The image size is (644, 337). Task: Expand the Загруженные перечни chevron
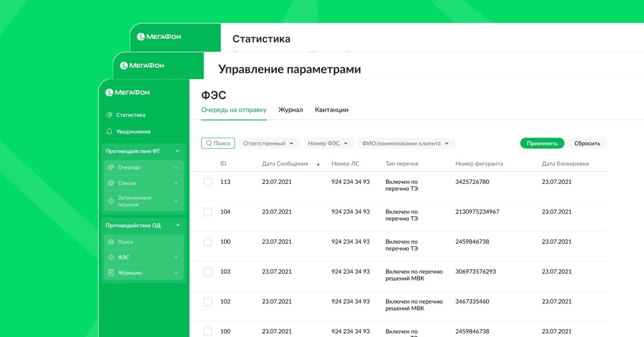(x=176, y=201)
